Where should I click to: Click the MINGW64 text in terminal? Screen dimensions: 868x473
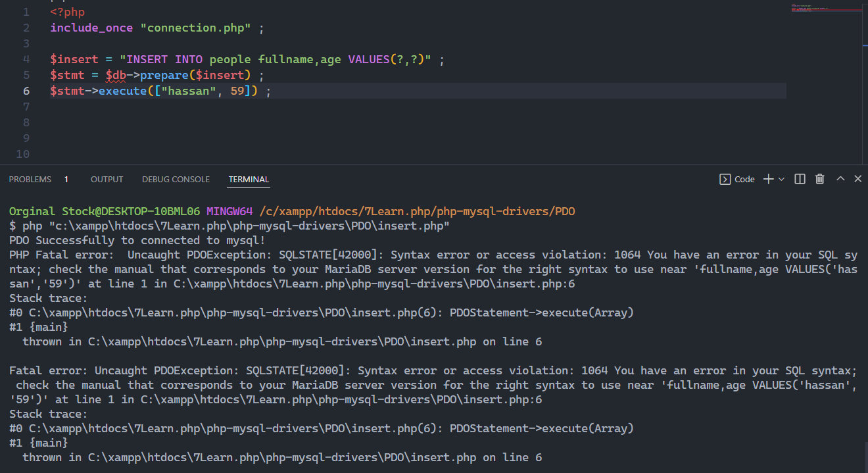click(x=229, y=211)
